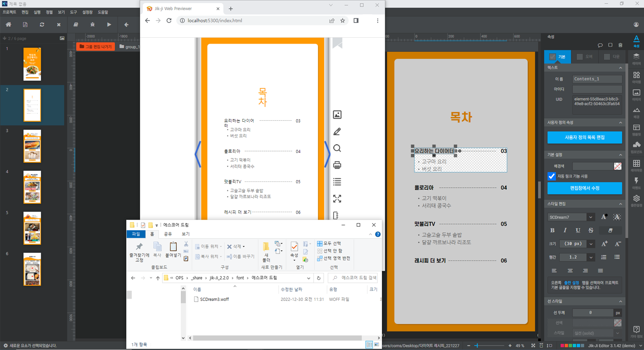Open the 레이어 (Layers) panel
644x350 pixels.
tap(636, 56)
